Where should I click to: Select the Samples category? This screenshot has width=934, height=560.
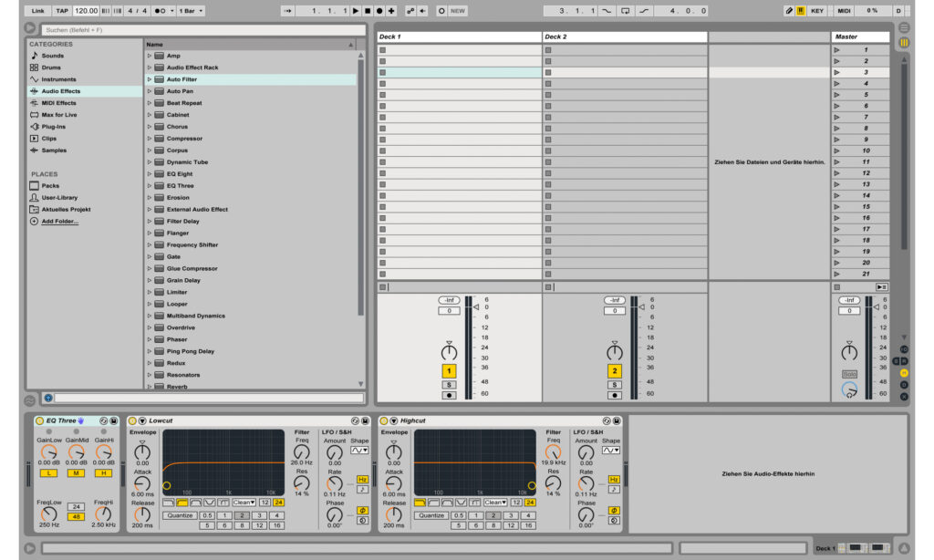[x=54, y=150]
